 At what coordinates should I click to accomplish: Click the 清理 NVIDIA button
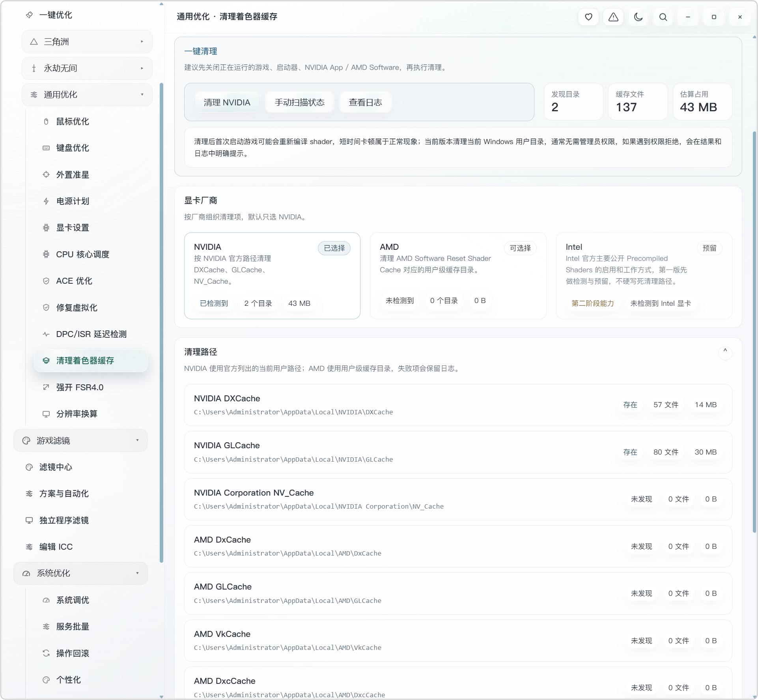coord(227,102)
